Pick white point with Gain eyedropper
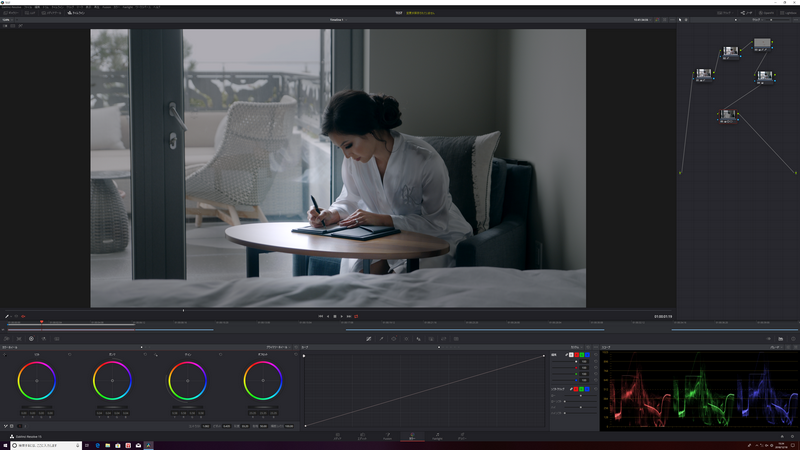This screenshot has height=450, width=800. click(x=156, y=354)
